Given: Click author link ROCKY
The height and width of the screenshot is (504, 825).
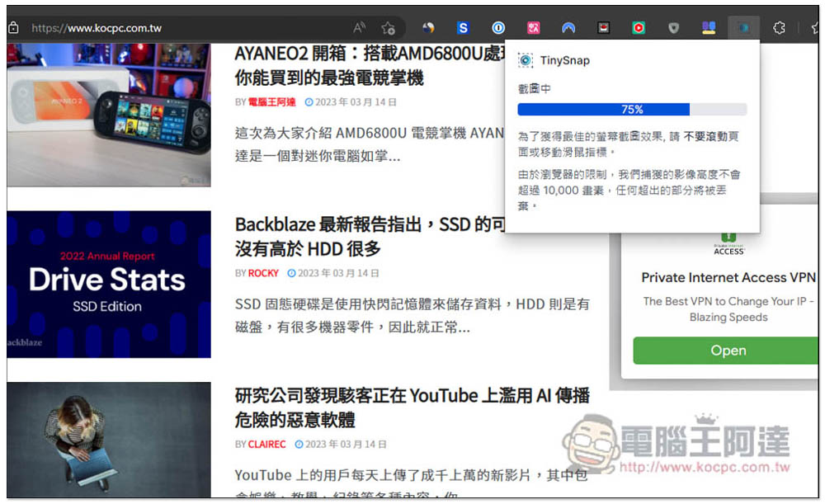Looking at the screenshot, I should [263, 273].
